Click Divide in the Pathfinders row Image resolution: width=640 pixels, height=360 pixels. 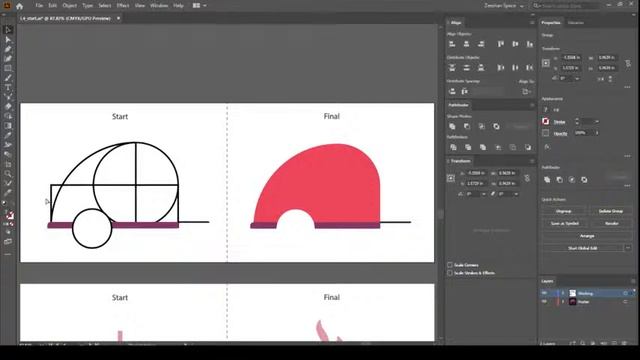pos(453,147)
